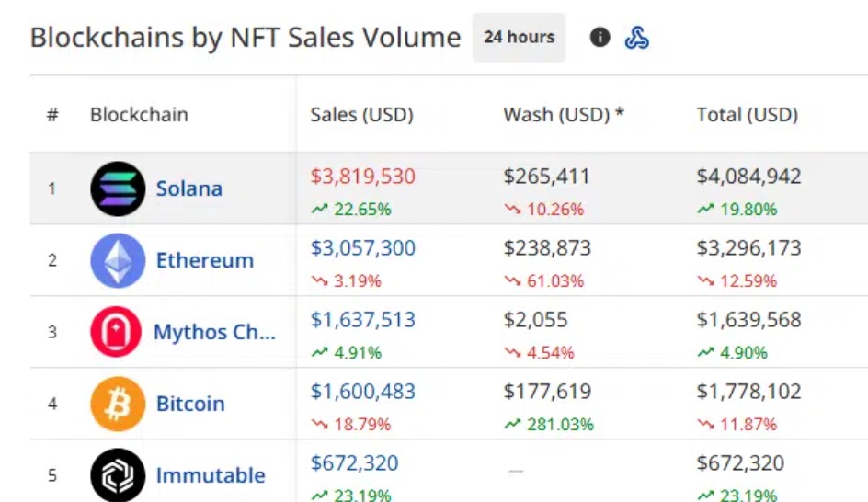Select Solana total $4,084,942

click(749, 176)
